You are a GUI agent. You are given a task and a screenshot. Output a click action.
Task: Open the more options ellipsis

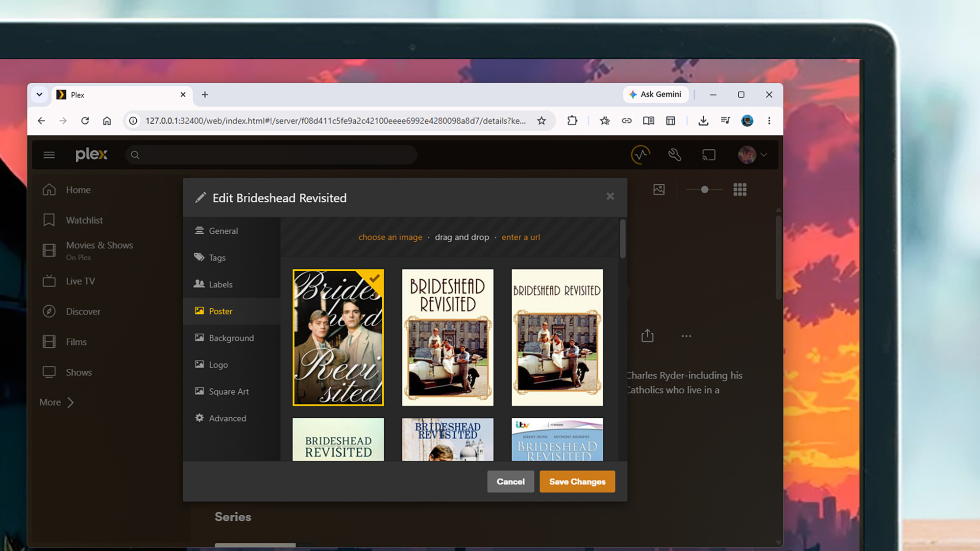tap(686, 336)
